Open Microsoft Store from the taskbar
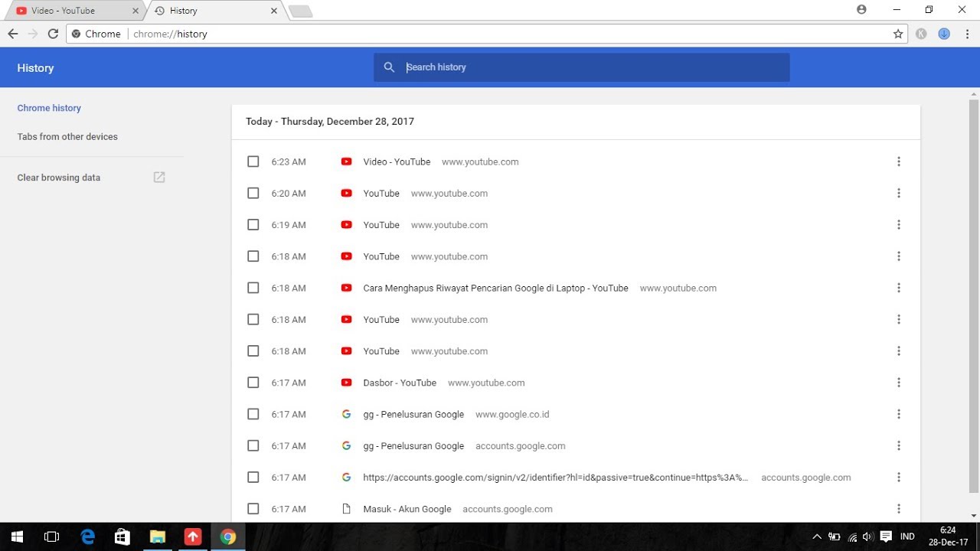 tap(122, 536)
